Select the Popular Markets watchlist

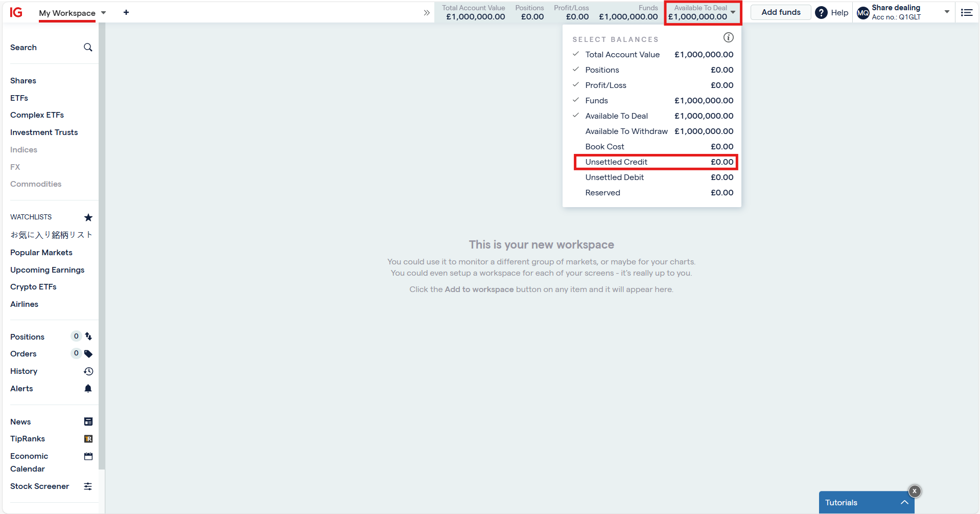pyautogui.click(x=41, y=253)
